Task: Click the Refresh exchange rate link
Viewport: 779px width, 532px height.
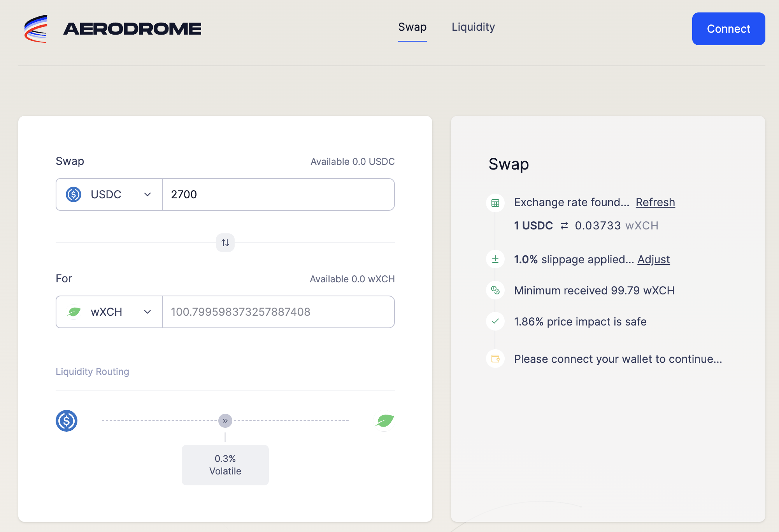Action: tap(655, 202)
